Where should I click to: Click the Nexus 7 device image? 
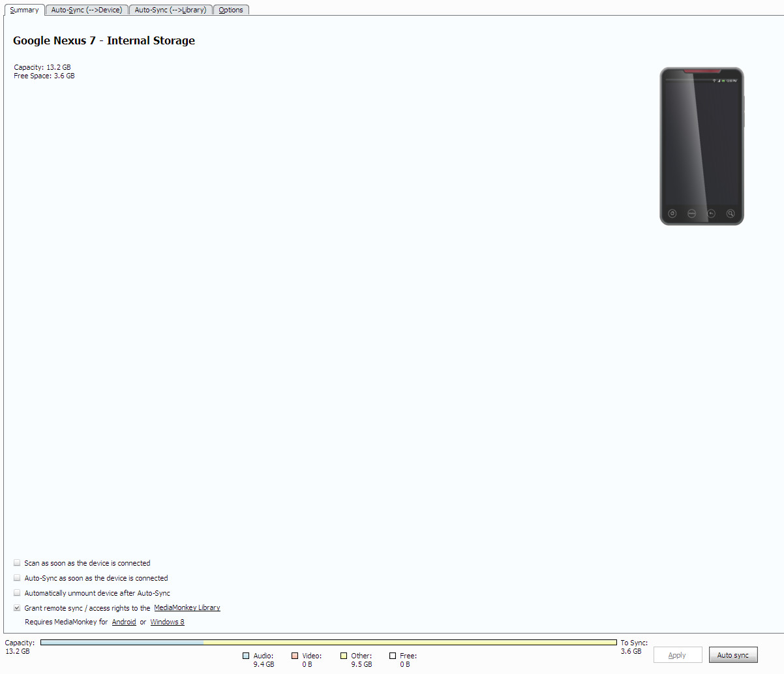701,146
